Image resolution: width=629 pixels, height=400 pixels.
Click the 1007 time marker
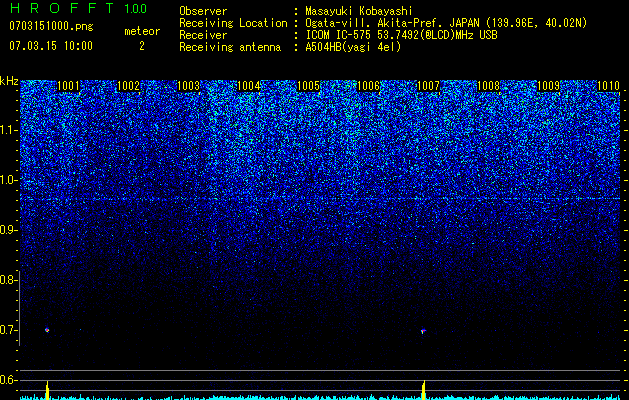pyautogui.click(x=428, y=86)
